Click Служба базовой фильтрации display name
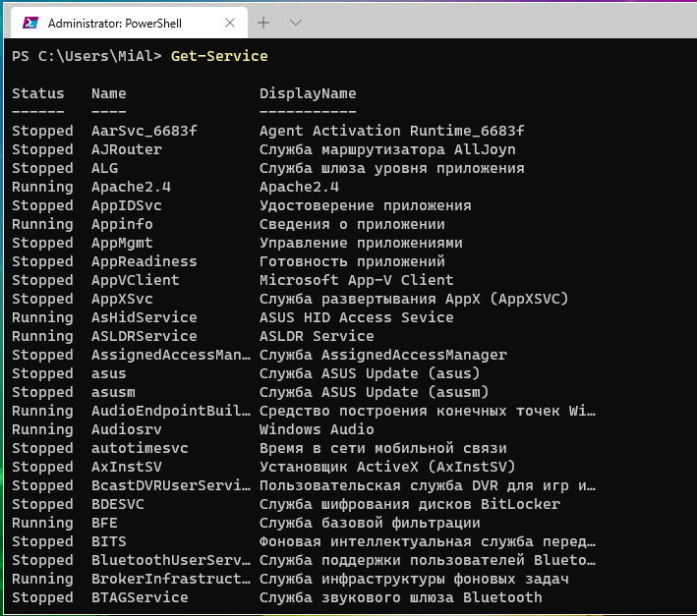Image resolution: width=697 pixels, height=616 pixels. coord(370,523)
